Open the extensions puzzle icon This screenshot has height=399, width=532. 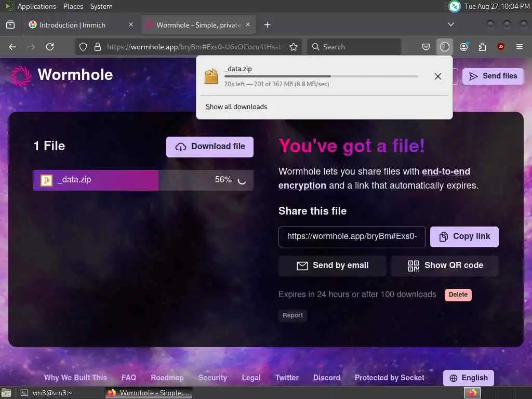pyautogui.click(x=482, y=47)
